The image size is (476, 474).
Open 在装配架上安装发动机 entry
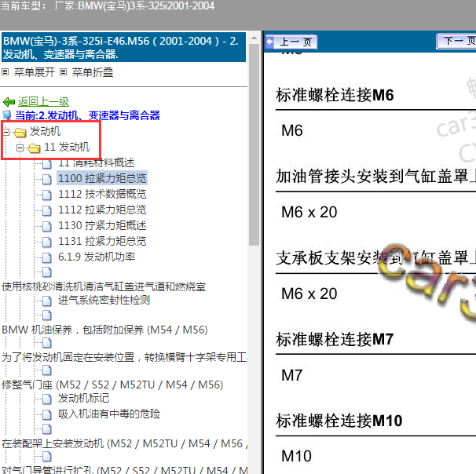[x=124, y=443]
